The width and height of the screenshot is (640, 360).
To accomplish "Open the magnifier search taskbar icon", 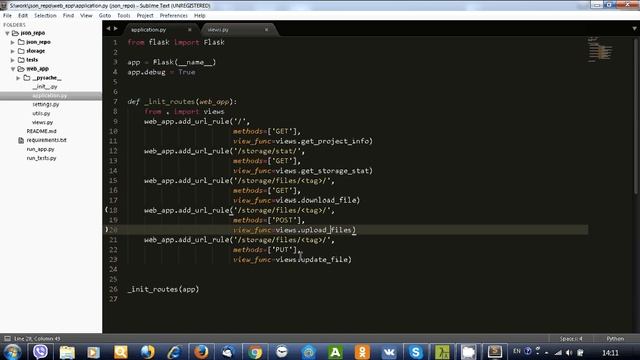I will pos(120,352).
